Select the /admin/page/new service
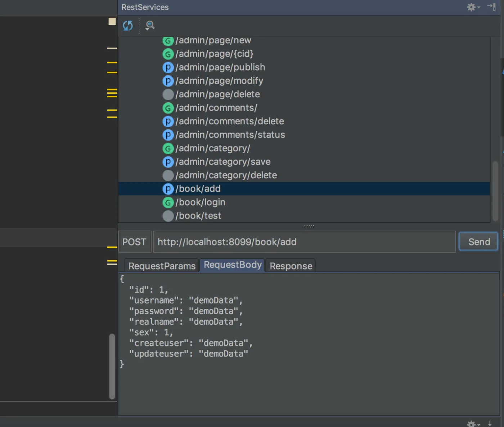The height and width of the screenshot is (427, 504). pos(213,40)
